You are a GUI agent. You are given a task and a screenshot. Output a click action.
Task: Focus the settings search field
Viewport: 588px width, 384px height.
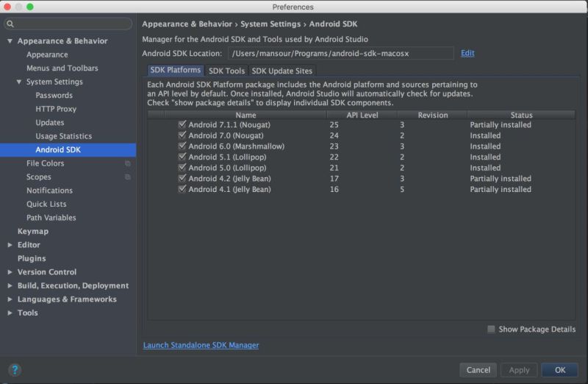pyautogui.click(x=68, y=24)
